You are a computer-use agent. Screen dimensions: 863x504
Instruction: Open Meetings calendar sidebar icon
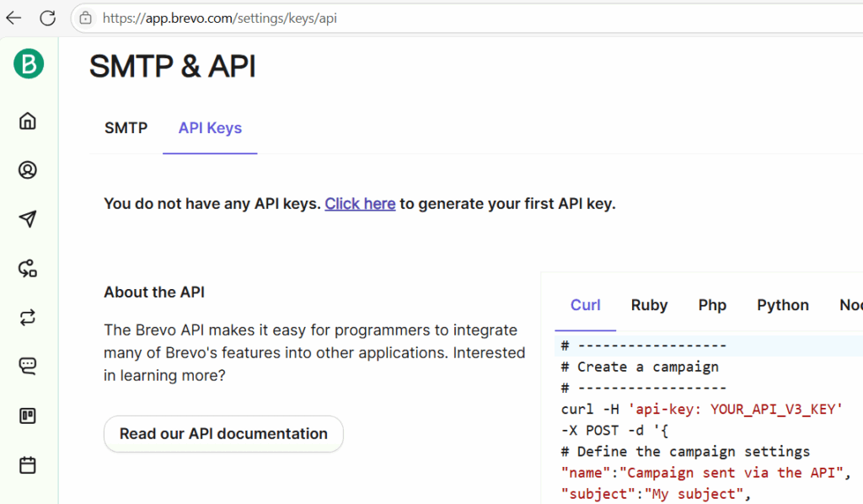(28, 465)
